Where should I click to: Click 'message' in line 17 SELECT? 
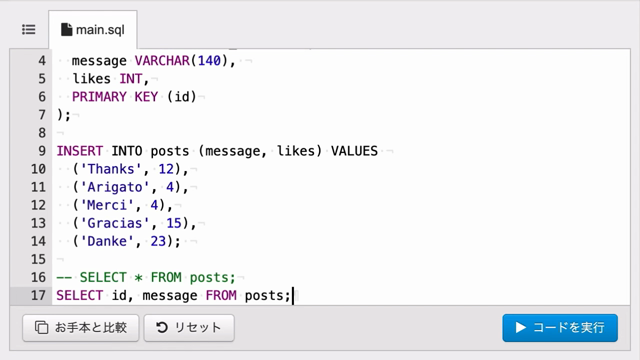(x=170, y=295)
